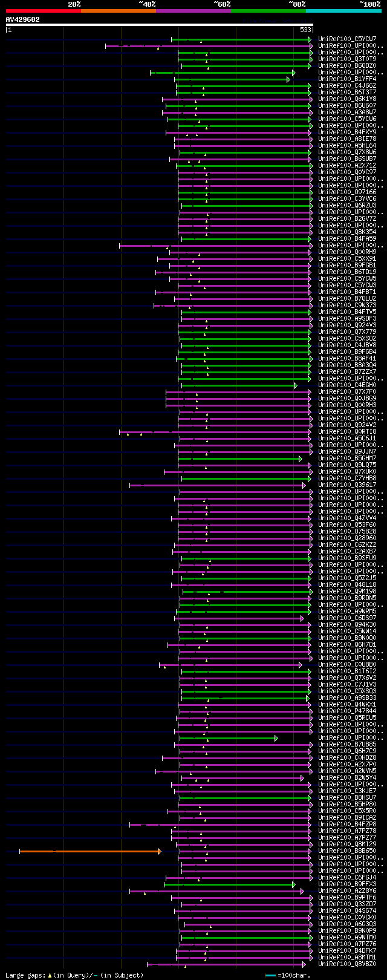Screen dimensions: 387x980
Task: Select the UniRef100_Q8K354 label
Action: pos(347,232)
